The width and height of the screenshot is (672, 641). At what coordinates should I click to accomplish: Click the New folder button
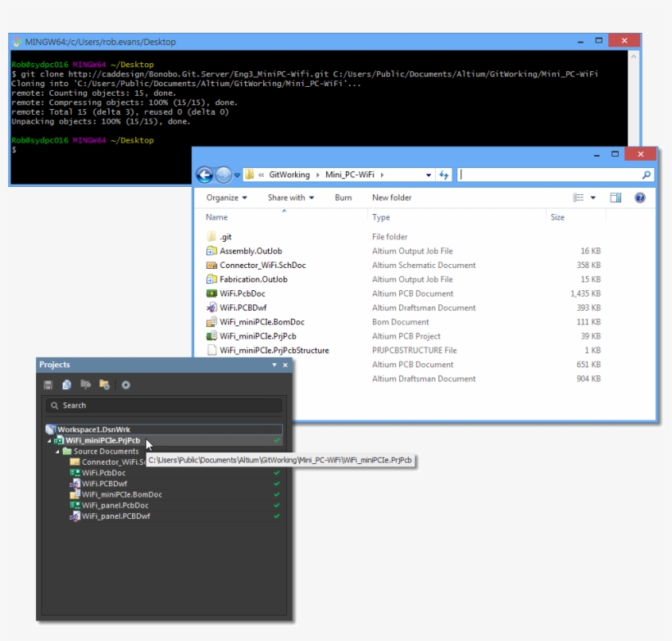(391, 198)
